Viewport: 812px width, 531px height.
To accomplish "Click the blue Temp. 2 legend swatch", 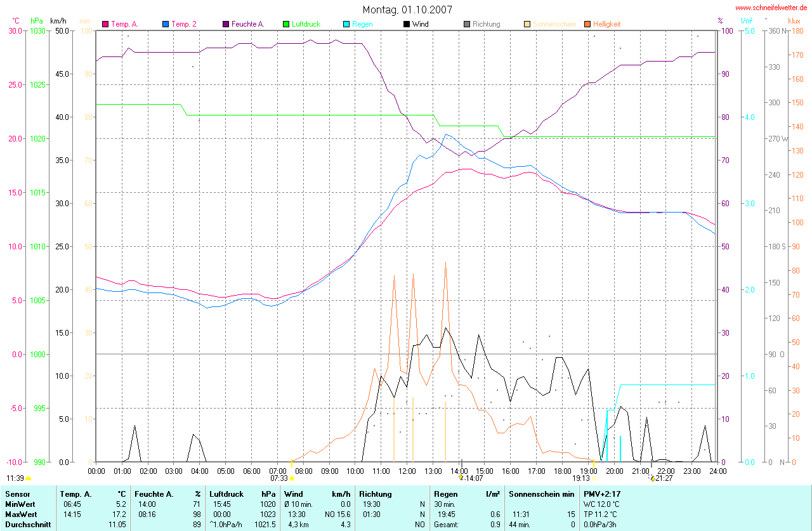I will click(x=166, y=24).
